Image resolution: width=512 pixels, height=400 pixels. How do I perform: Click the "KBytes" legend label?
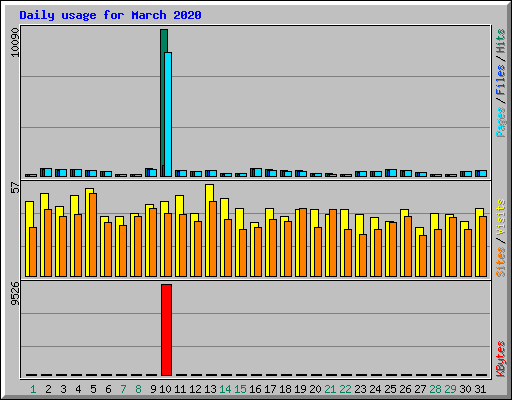[501, 359]
